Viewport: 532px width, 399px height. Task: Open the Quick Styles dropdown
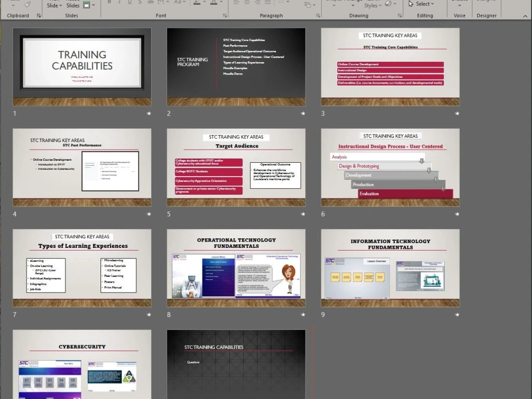372,5
